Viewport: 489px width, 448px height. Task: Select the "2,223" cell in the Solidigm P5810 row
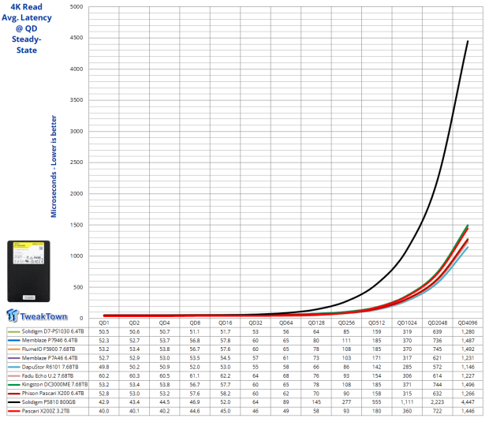[438, 402]
